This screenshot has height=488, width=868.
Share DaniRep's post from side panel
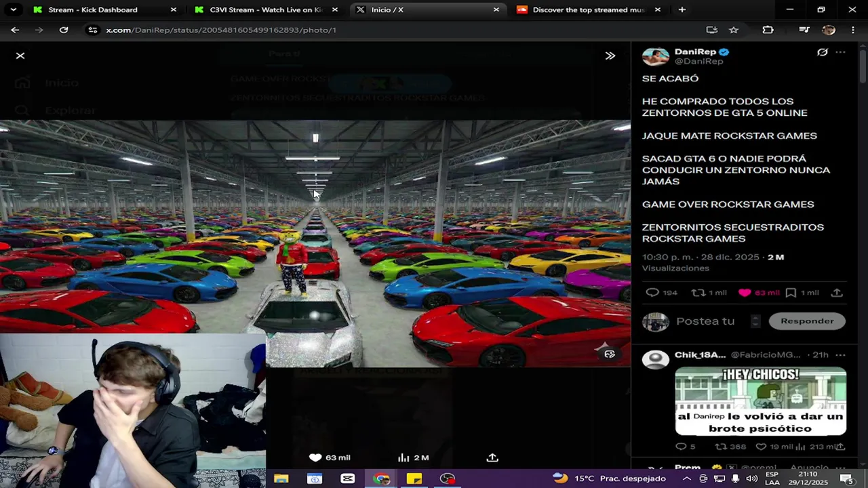point(837,293)
